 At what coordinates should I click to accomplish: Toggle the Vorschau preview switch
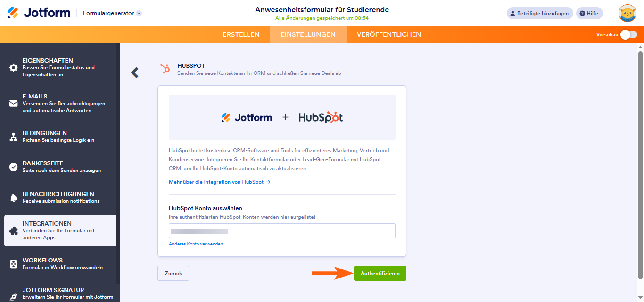tap(629, 34)
